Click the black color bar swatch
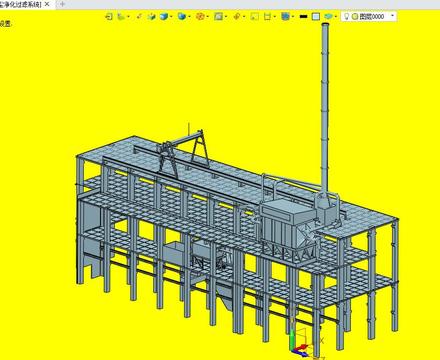The width and height of the screenshot is (440, 360). pyautogui.click(x=303, y=16)
